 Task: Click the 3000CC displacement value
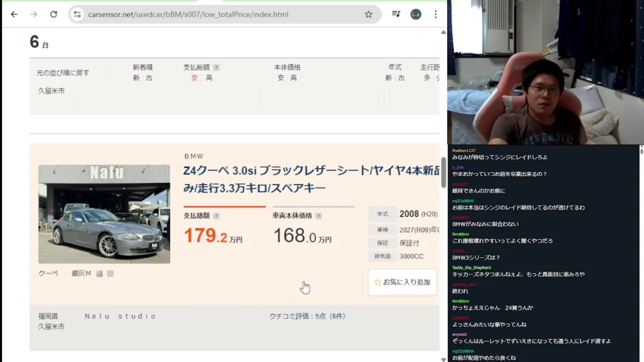tap(412, 256)
